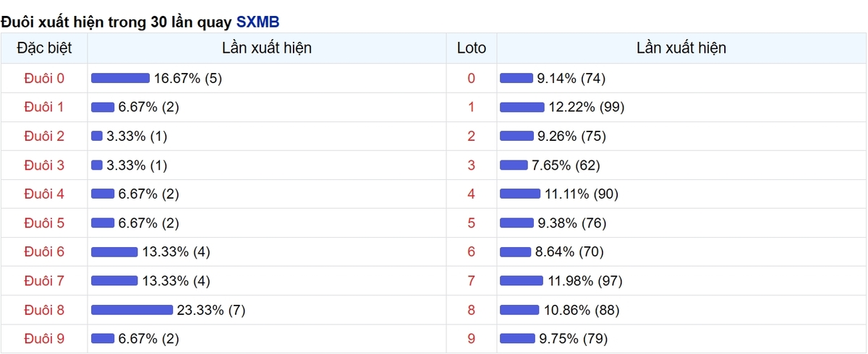
Task: Click the bar showing 7.65% (62)
Action: [514, 165]
